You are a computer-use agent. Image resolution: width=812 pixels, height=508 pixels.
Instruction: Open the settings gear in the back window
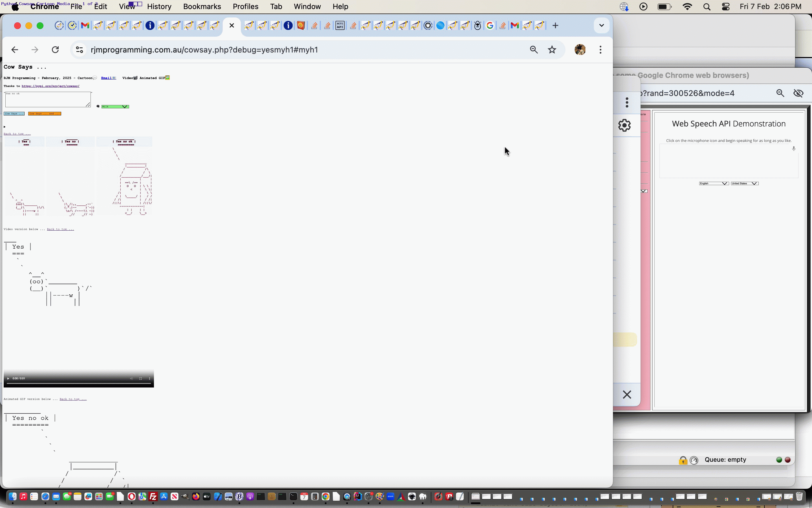click(x=624, y=125)
